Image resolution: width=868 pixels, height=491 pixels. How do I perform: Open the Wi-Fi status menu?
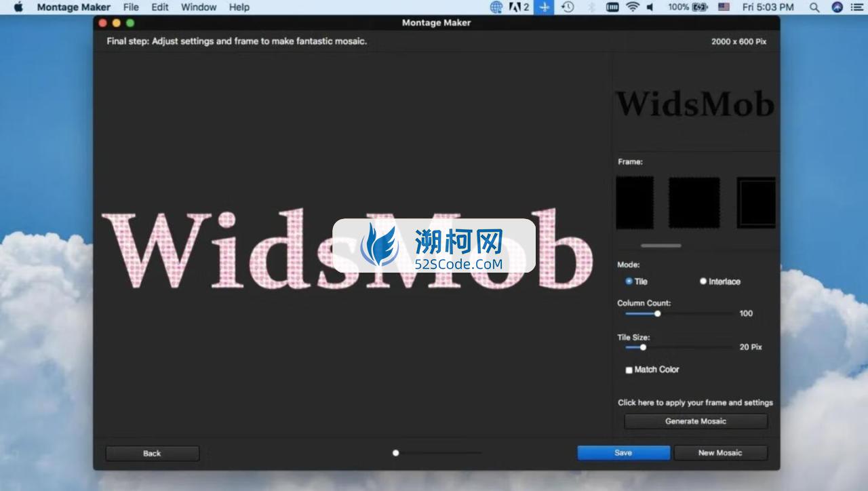click(633, 7)
